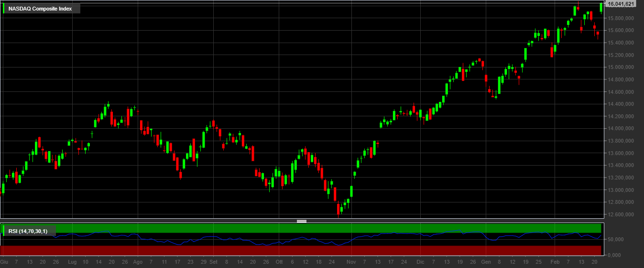Click the Nov month label on time axis
644x268 pixels.
pos(351,262)
